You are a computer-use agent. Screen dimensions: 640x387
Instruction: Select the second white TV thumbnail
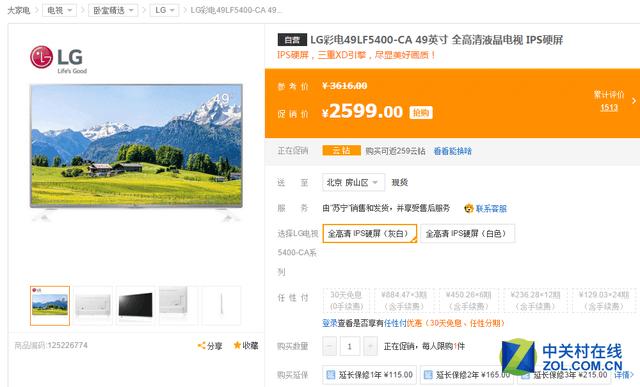click(93, 306)
